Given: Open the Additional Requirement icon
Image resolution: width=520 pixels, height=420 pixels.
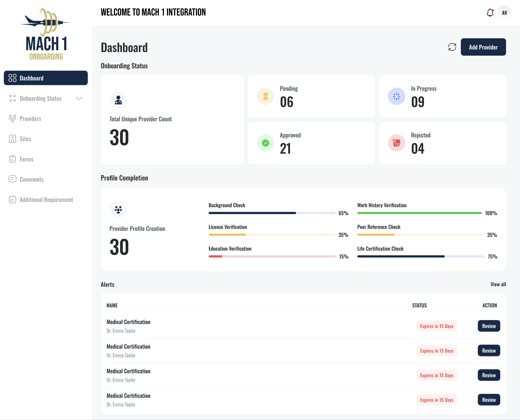Looking at the screenshot, I should [x=13, y=199].
